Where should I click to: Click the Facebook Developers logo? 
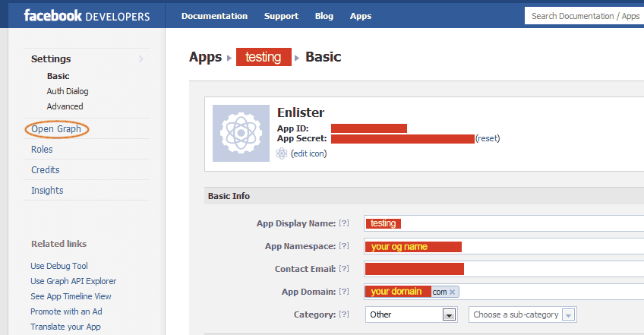click(x=87, y=16)
